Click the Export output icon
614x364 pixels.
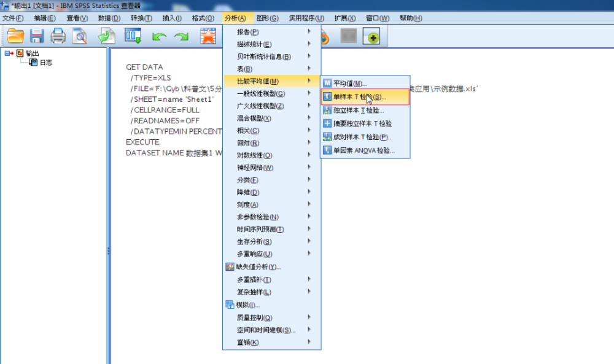pyautogui.click(x=106, y=36)
